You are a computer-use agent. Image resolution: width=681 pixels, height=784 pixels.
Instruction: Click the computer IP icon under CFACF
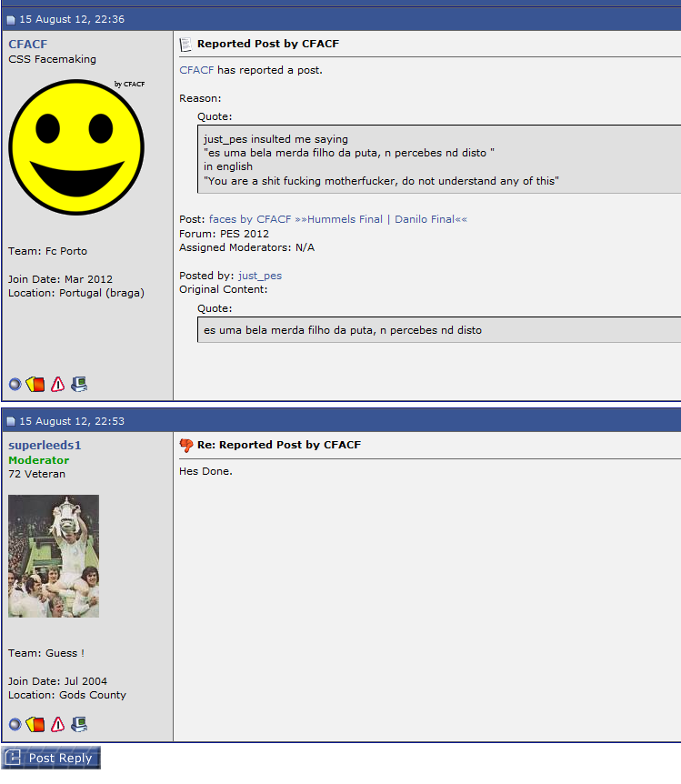coord(79,385)
